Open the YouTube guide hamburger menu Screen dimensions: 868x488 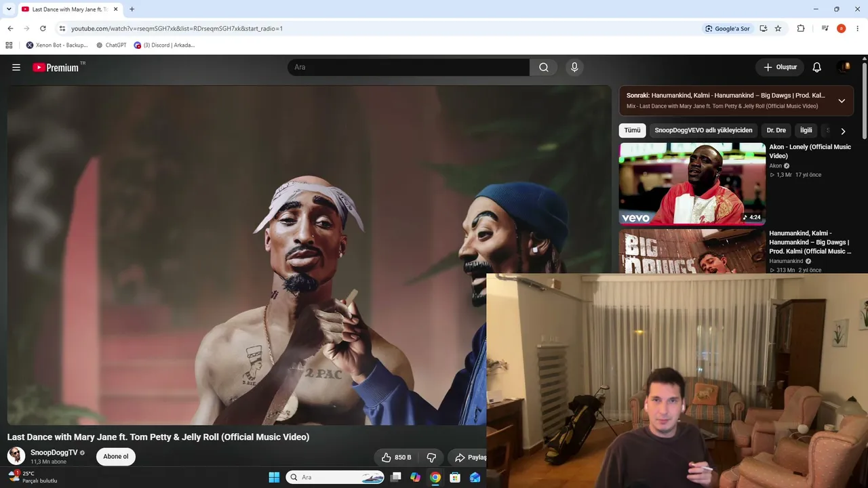pyautogui.click(x=16, y=67)
